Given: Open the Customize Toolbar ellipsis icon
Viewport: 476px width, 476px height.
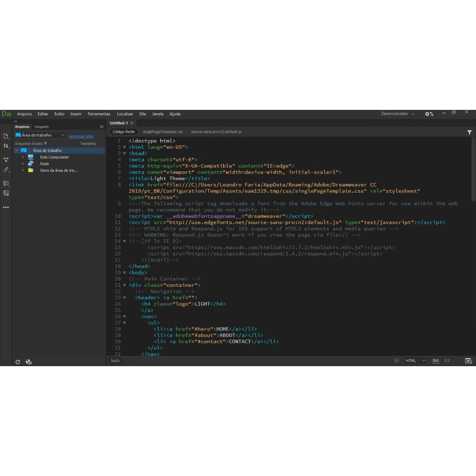Looking at the screenshot, I should 6,207.
